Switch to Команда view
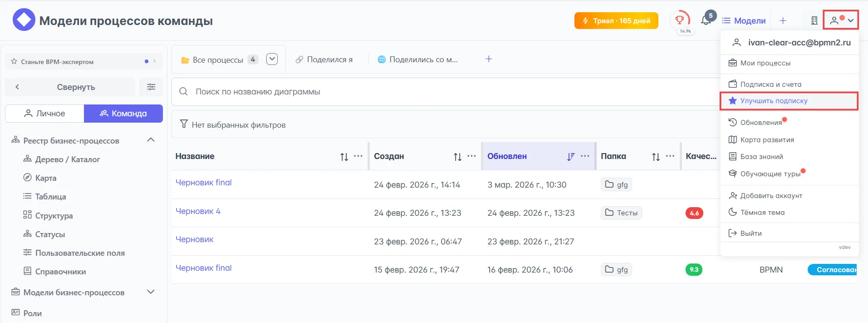The height and width of the screenshot is (323, 868). (123, 114)
